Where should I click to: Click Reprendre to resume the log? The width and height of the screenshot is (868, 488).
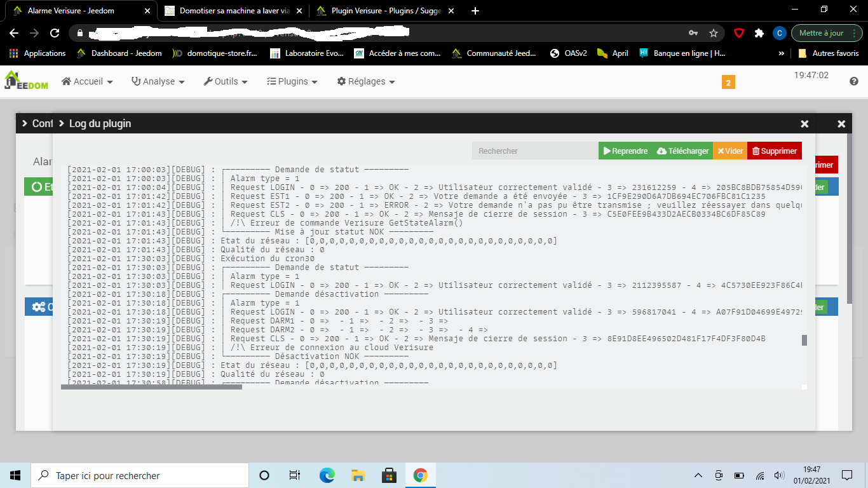tap(625, 151)
